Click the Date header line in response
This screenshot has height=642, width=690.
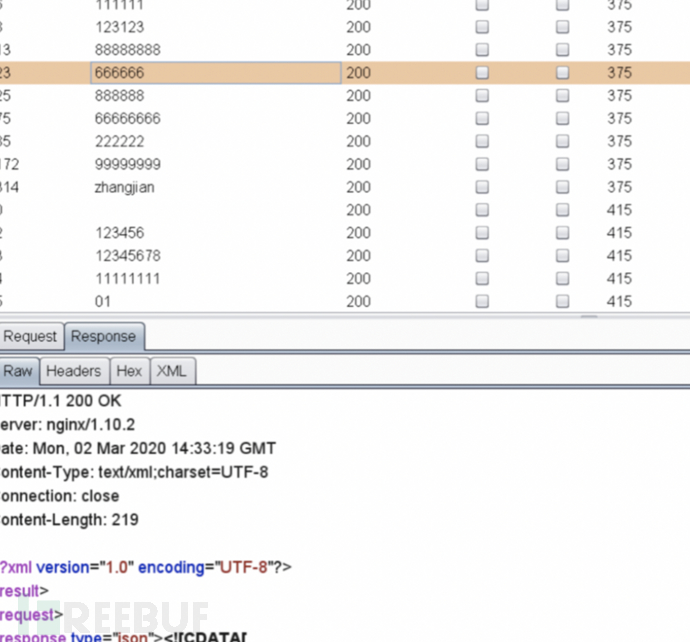[x=138, y=448]
